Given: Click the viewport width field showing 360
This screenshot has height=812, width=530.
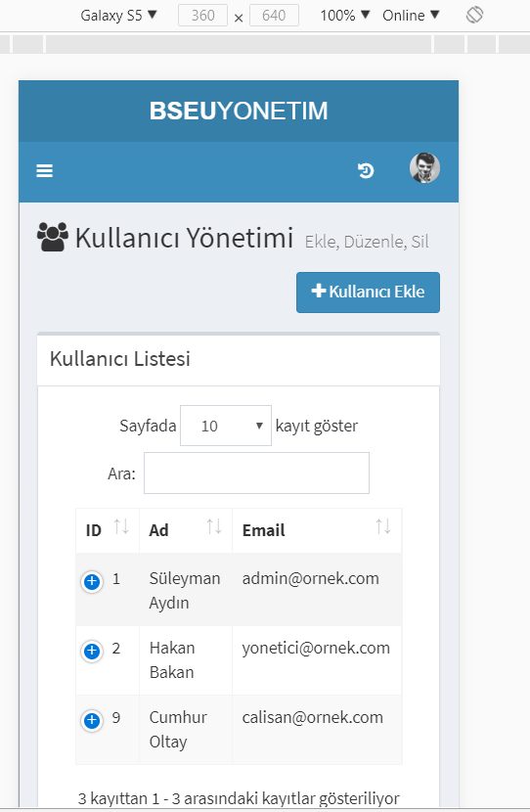Looking at the screenshot, I should coord(202,15).
